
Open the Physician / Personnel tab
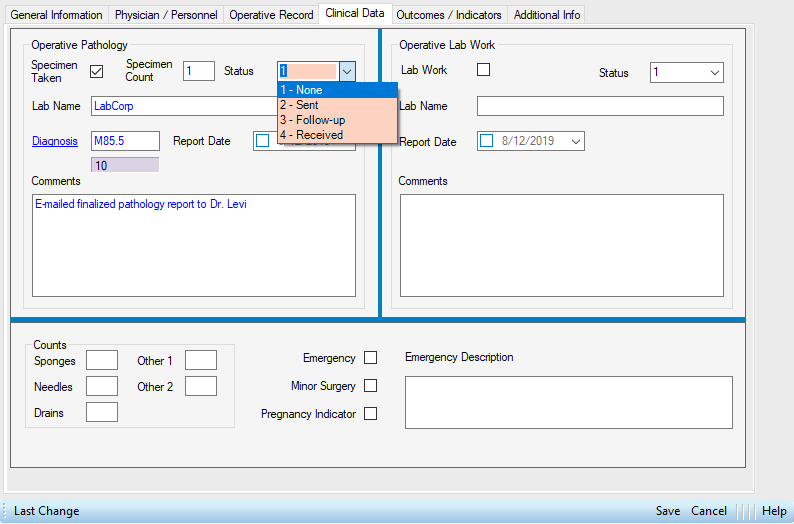(165, 15)
